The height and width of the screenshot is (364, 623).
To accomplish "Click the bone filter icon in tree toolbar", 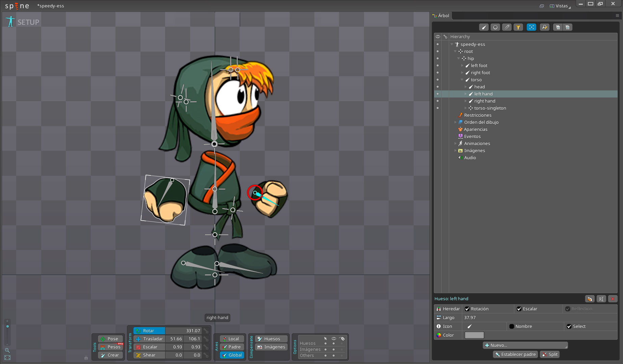I will click(484, 27).
